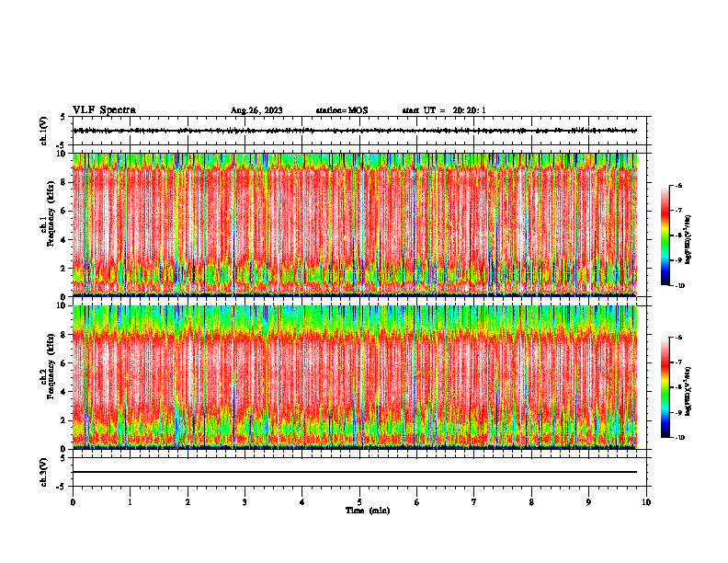The width and height of the screenshot is (728, 563).
Task: Click the 'Time (min)' x-axis label
Action: pyautogui.click(x=368, y=511)
